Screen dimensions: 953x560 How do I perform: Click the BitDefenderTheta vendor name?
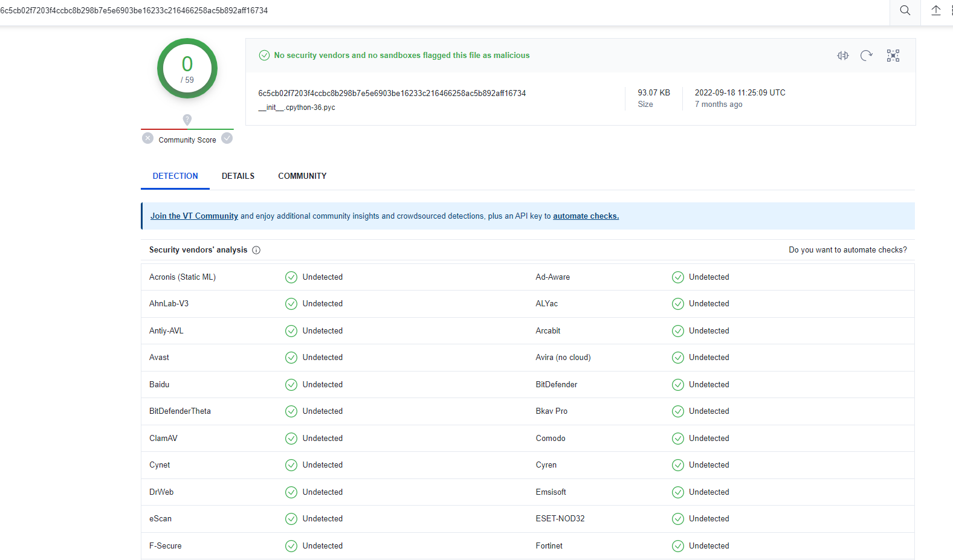[180, 411]
